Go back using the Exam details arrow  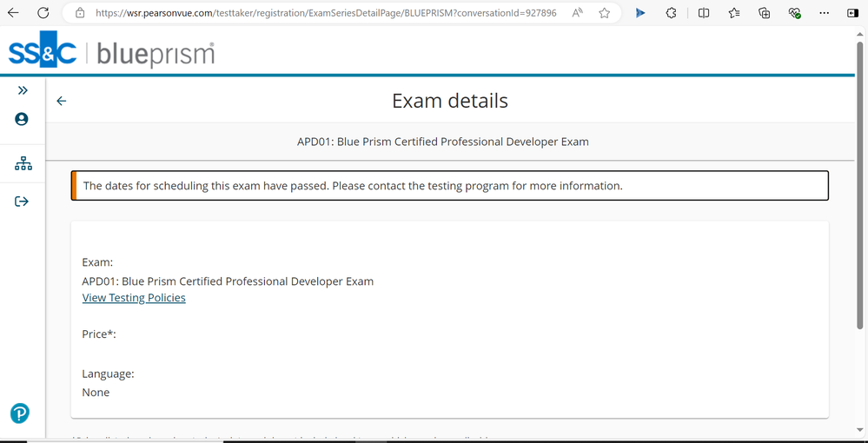point(62,101)
